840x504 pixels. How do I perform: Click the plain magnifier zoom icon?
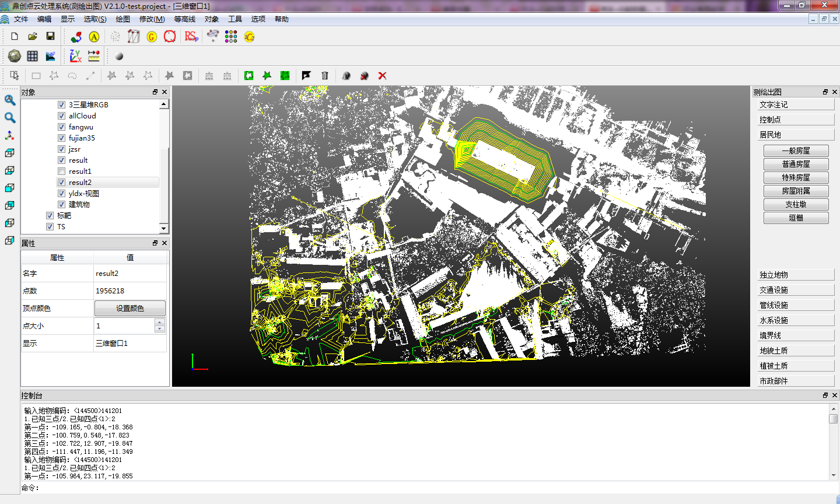click(x=10, y=118)
